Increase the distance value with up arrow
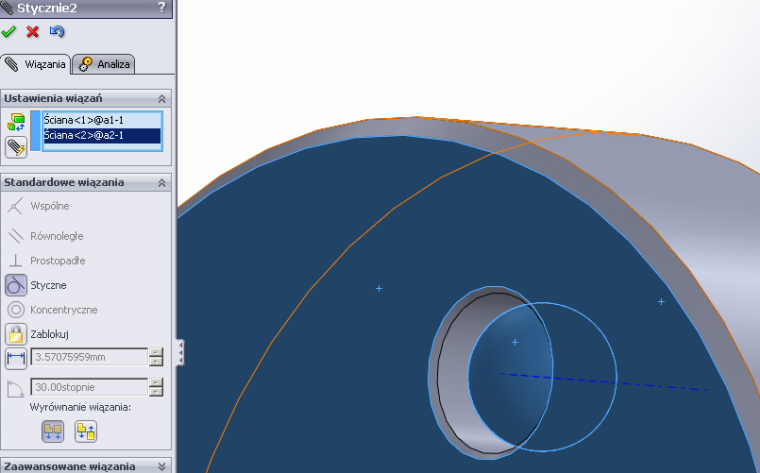 (156, 353)
